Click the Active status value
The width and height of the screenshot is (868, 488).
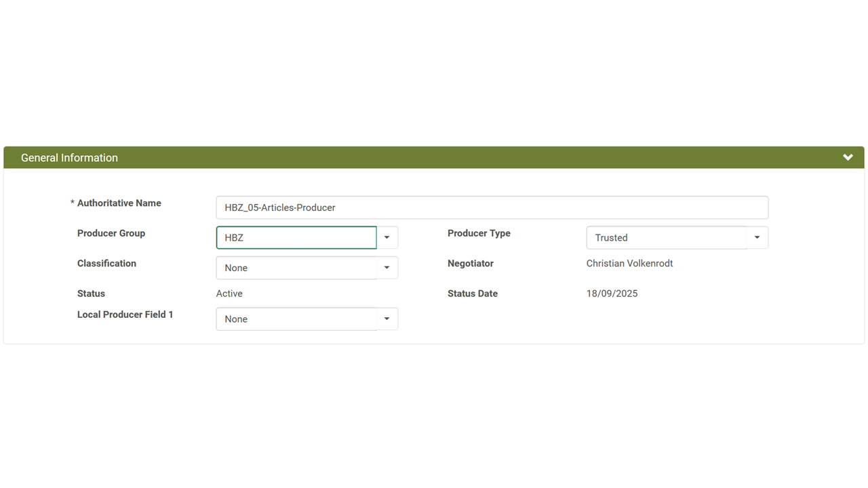click(x=229, y=293)
